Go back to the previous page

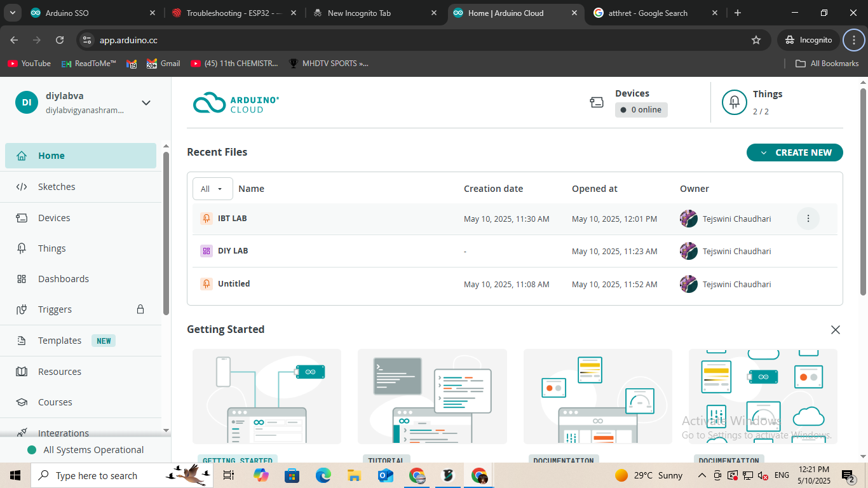(14, 40)
